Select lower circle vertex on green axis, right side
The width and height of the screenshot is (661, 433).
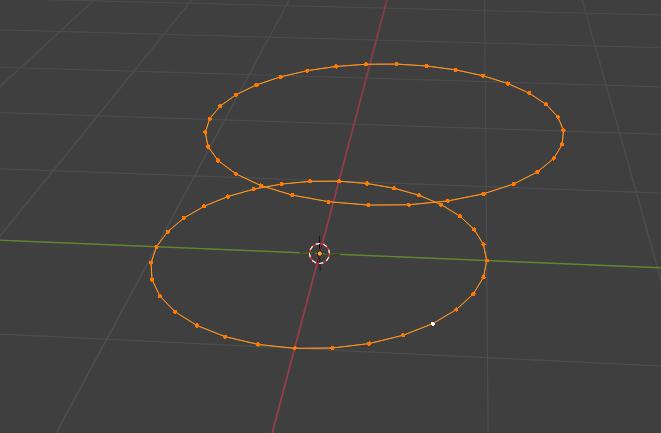point(487,261)
